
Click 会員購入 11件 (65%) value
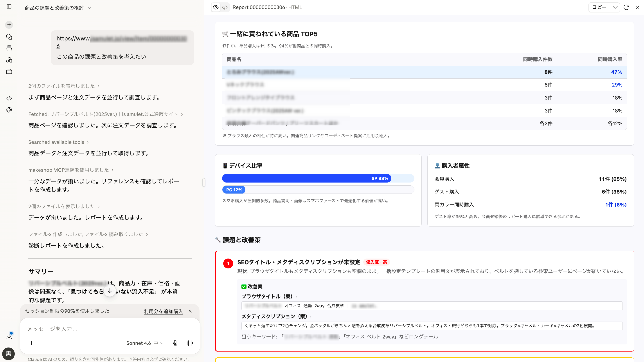click(x=612, y=179)
